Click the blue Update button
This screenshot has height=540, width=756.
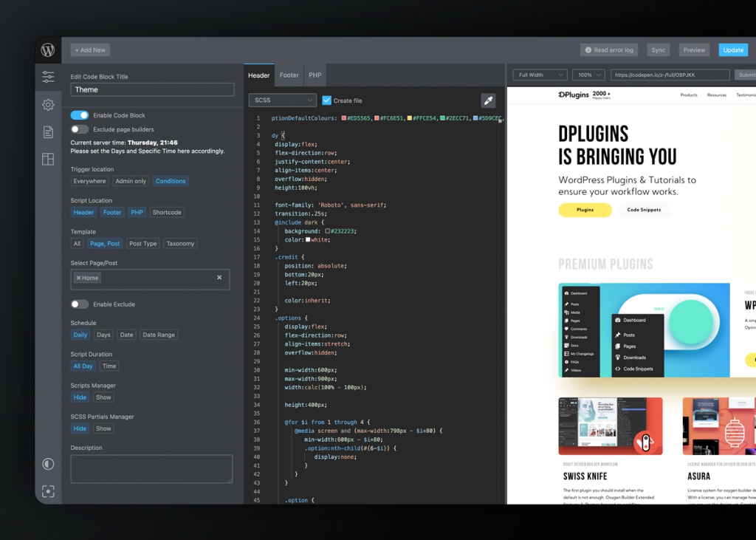click(733, 50)
